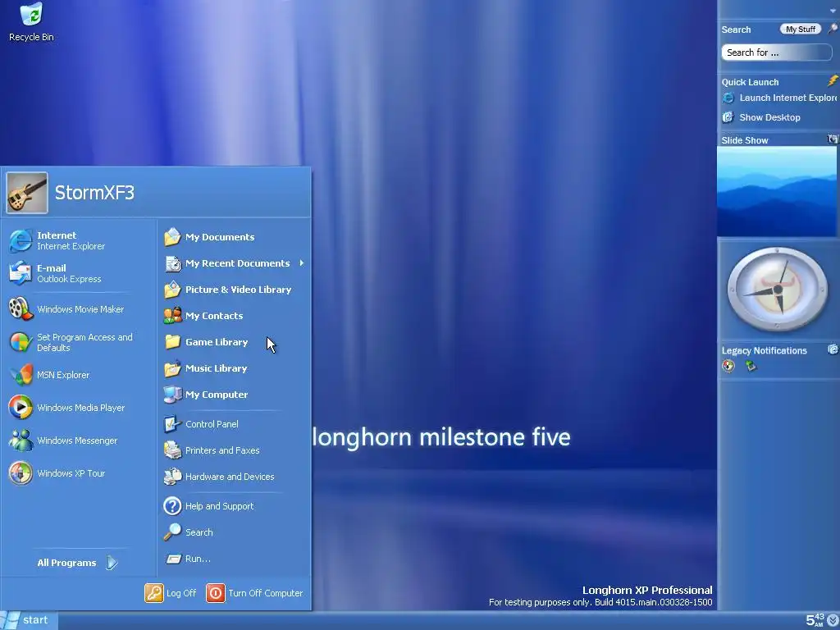
Task: Launch MSN Explorer butterfly icon
Action: tap(21, 375)
